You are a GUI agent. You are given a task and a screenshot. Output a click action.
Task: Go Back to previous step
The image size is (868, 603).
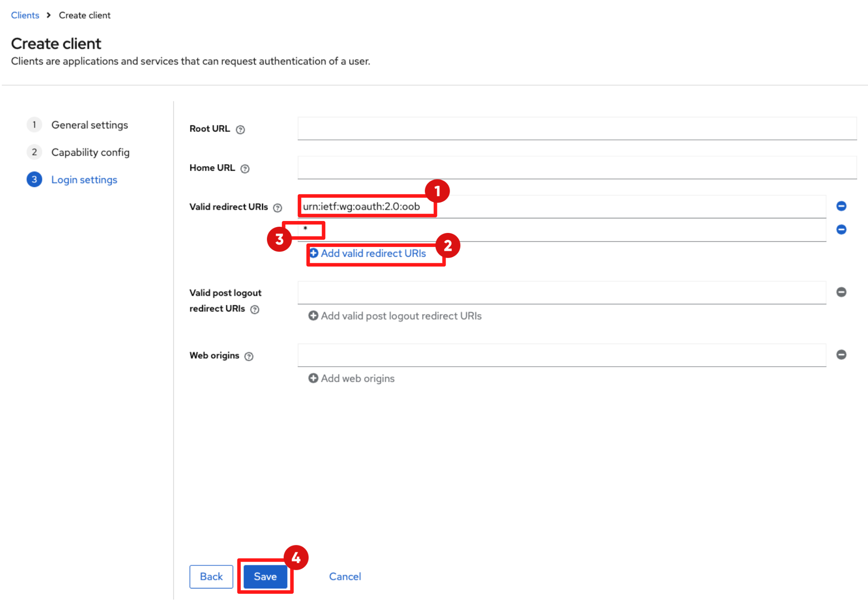(x=211, y=577)
